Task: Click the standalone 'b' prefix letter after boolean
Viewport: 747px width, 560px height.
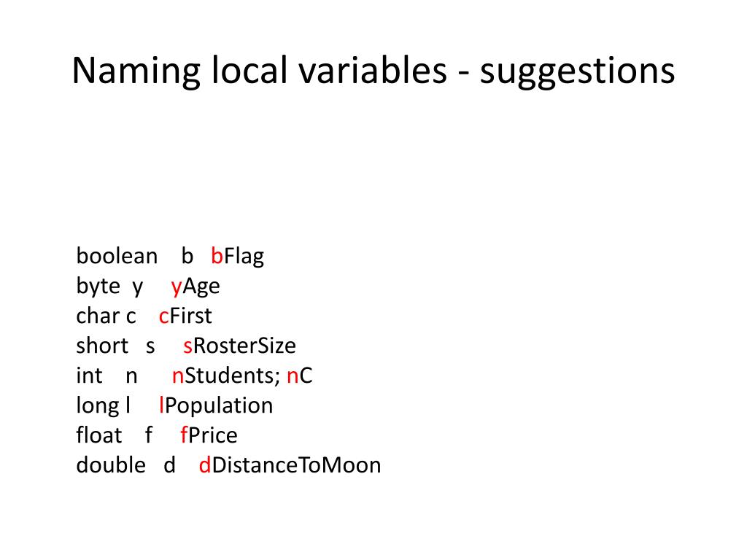Action: pos(187,256)
